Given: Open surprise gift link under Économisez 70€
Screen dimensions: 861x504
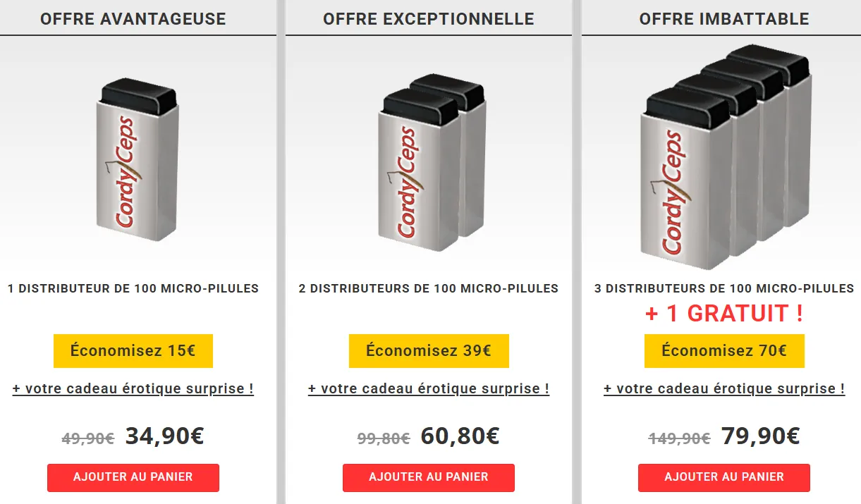Looking at the screenshot, I should point(723,388).
